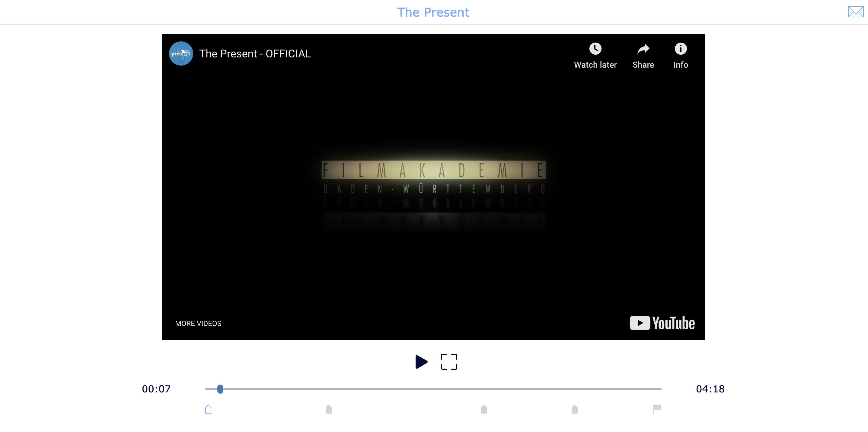868x432 pixels.
Task: Click the More Videos button
Action: 198,323
